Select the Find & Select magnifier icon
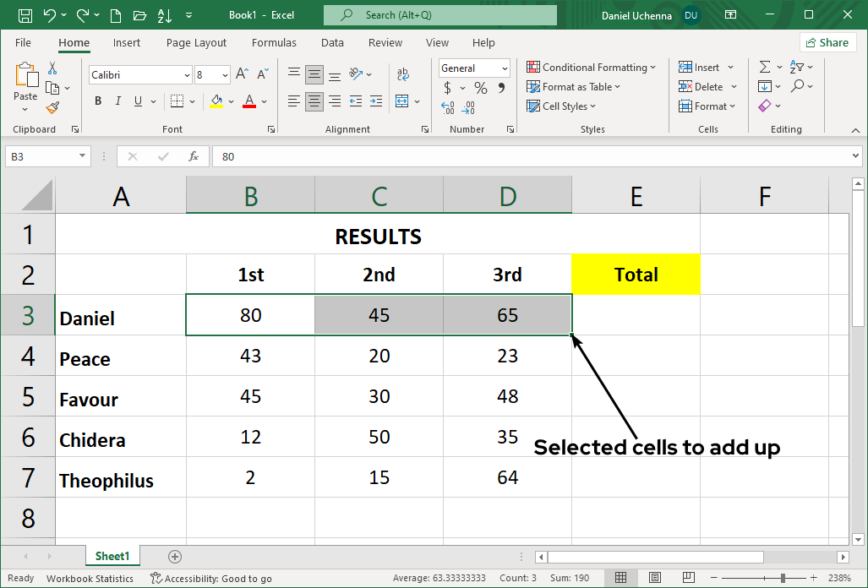868x588 pixels. 800,86
